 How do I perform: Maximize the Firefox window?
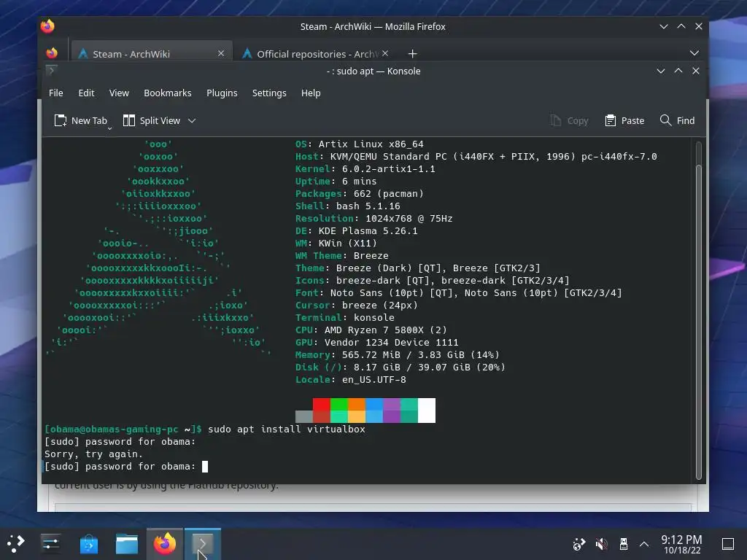pyautogui.click(x=681, y=27)
